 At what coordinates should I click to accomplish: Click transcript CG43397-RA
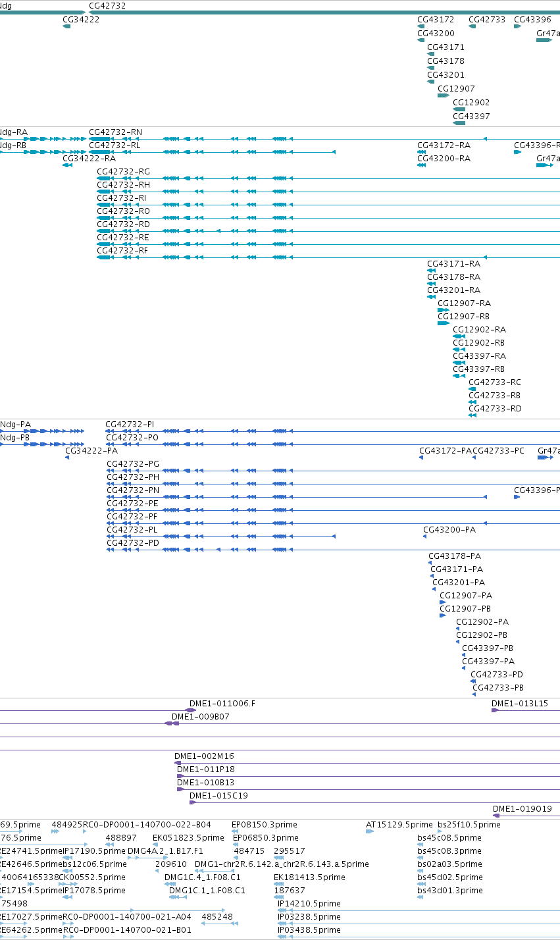pos(479,356)
